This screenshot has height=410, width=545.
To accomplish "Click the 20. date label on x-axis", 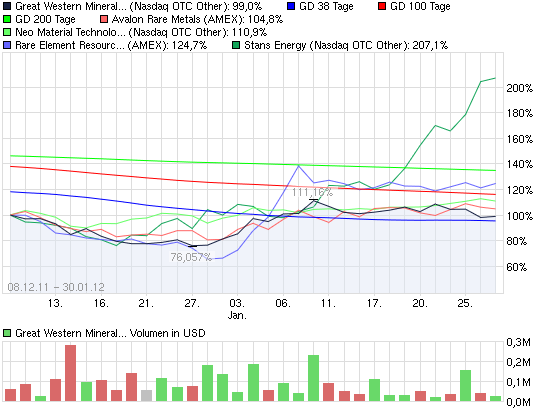I will [x=420, y=303].
